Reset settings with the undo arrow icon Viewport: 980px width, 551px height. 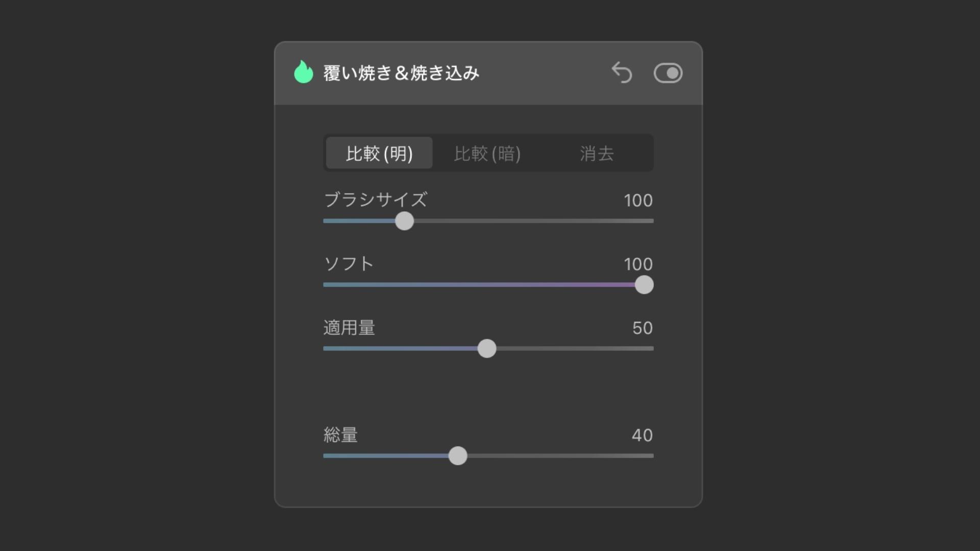(x=622, y=72)
